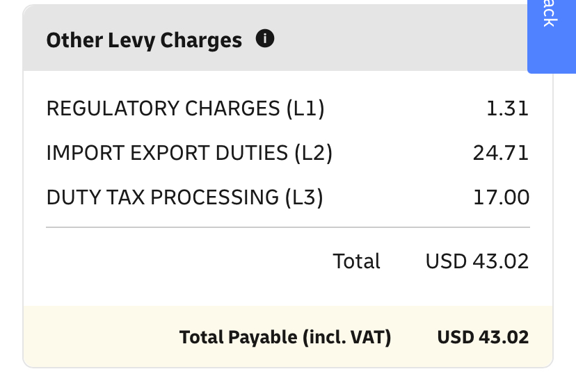The height and width of the screenshot is (392, 576).
Task: Select the 1.31 regulatory charges amount
Action: [508, 108]
